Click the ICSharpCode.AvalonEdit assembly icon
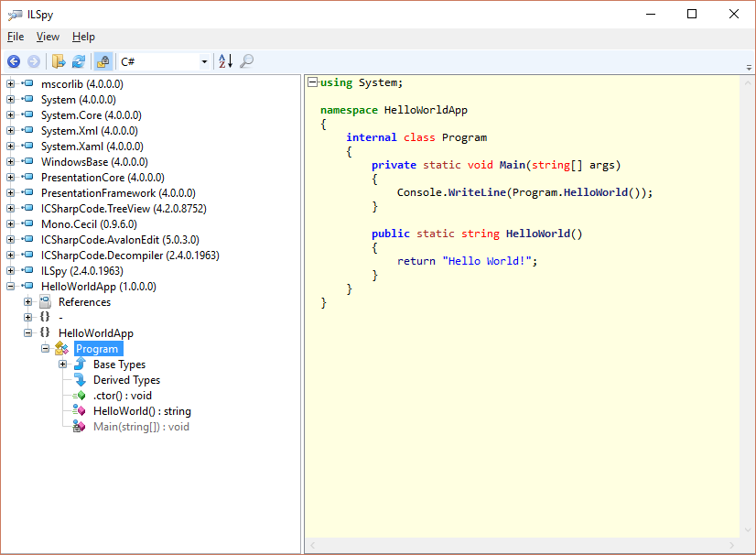 [27, 239]
